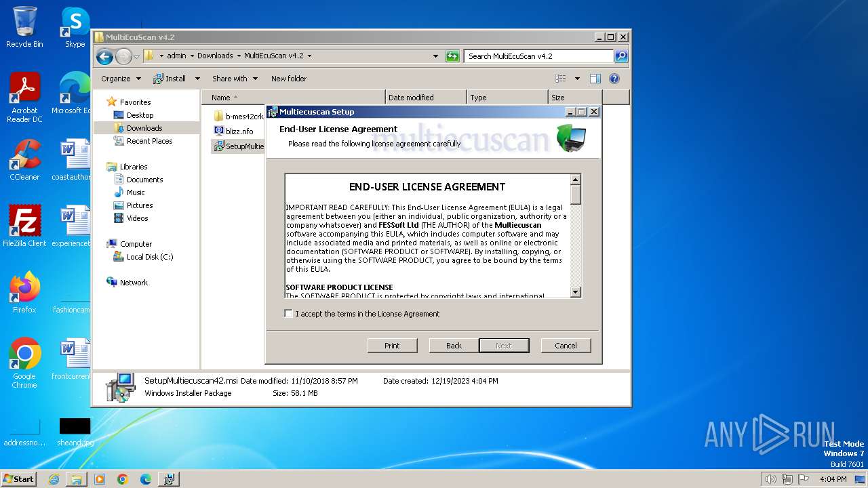Open Microsoft Edge desktop shortcut
868x488 pixels.
click(x=73, y=94)
